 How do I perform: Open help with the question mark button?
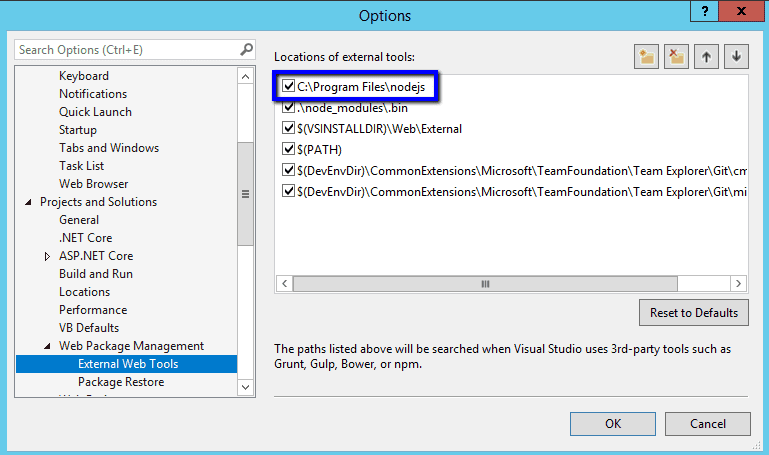(705, 11)
